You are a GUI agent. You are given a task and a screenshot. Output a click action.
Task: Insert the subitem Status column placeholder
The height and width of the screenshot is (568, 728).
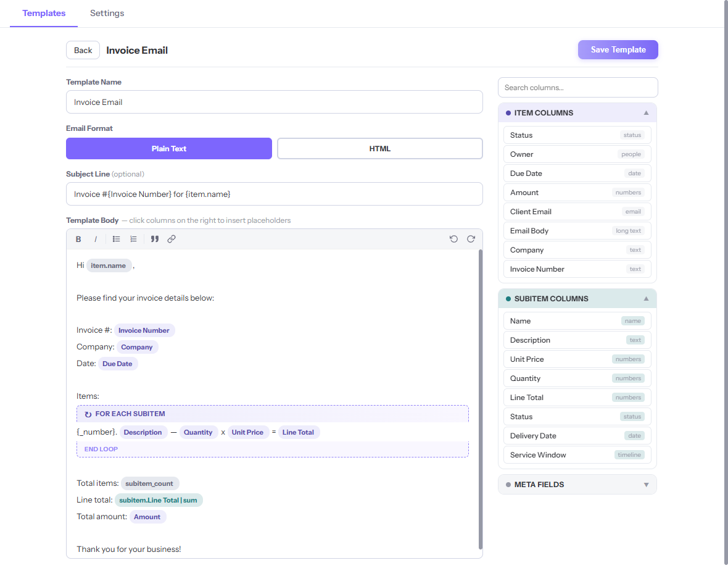tap(577, 417)
